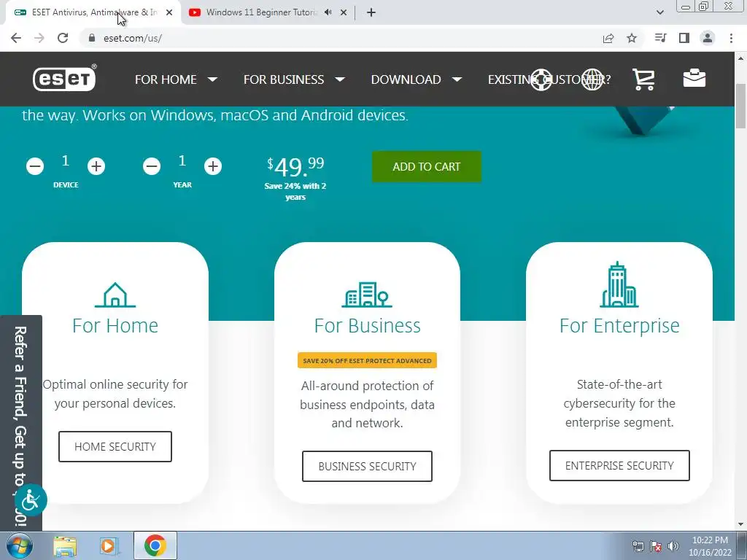Image resolution: width=747 pixels, height=560 pixels.
Task: Increase the year count with plus icon
Action: tap(213, 166)
